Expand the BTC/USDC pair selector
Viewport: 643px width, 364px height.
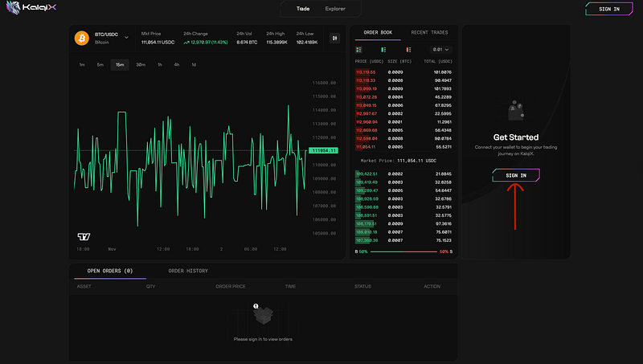(x=126, y=38)
